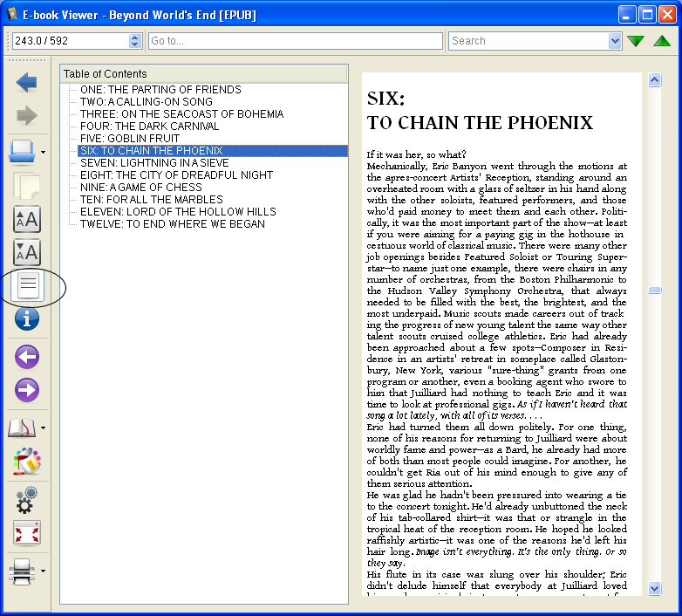The image size is (682, 616).
Task: Open the Bookmarks book icon
Action: click(22, 428)
